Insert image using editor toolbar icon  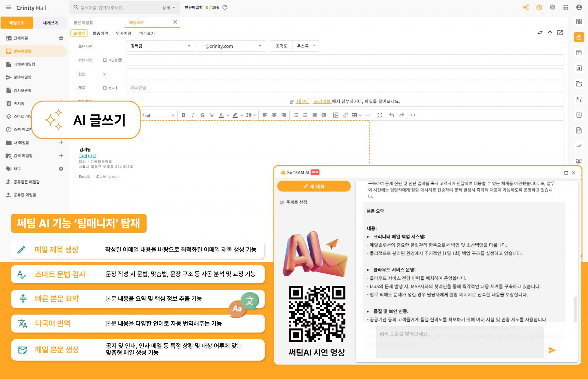336,115
